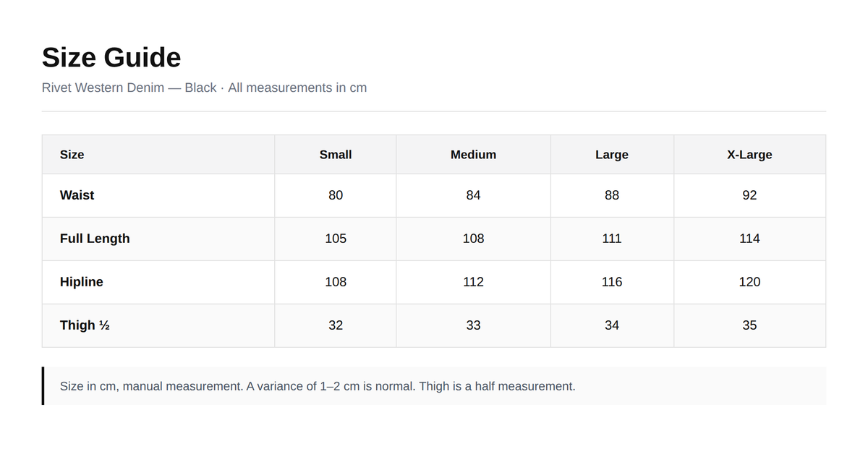The width and height of the screenshot is (868, 457).
Task: Click the Thigh ½ row label
Action: (85, 325)
